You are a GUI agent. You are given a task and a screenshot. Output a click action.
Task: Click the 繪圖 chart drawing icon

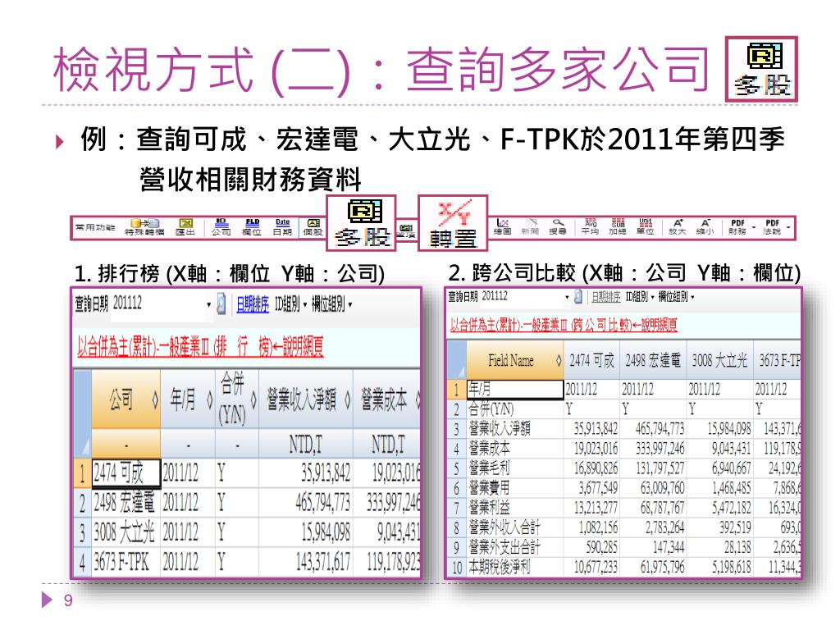tap(503, 227)
